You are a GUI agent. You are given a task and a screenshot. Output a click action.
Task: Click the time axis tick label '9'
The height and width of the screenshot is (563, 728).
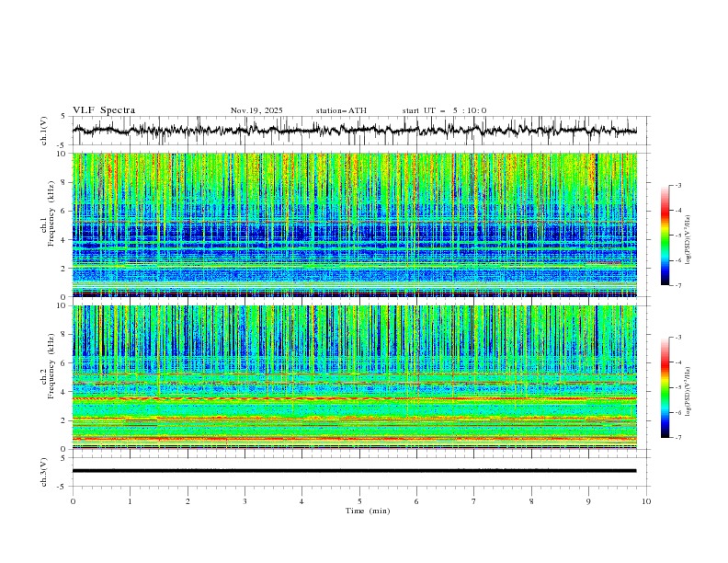click(x=588, y=501)
